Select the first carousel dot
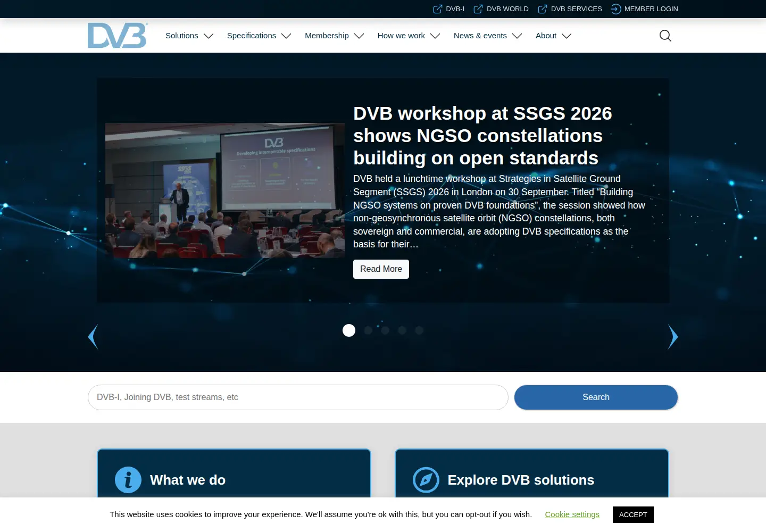766x532 pixels. (349, 330)
